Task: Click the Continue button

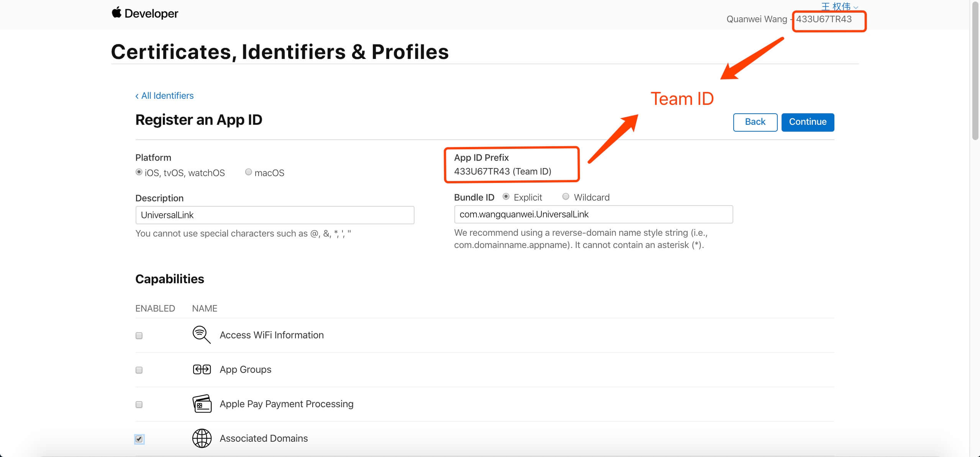Action: [x=808, y=122]
